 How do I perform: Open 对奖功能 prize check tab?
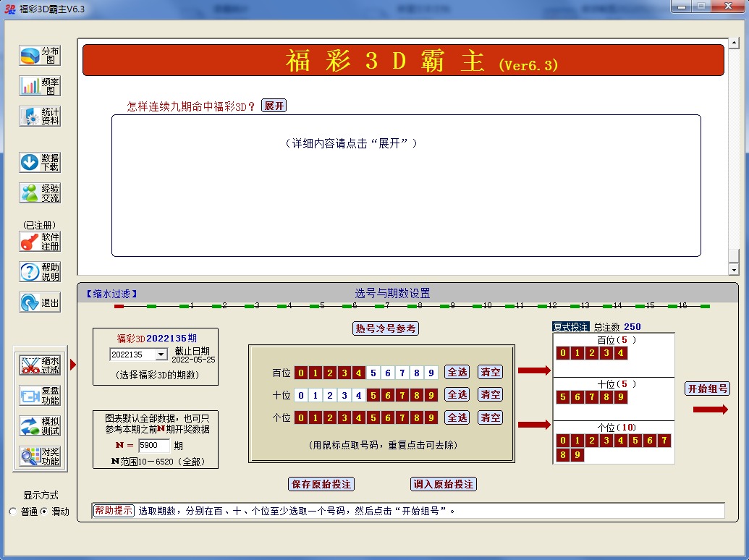coord(40,457)
